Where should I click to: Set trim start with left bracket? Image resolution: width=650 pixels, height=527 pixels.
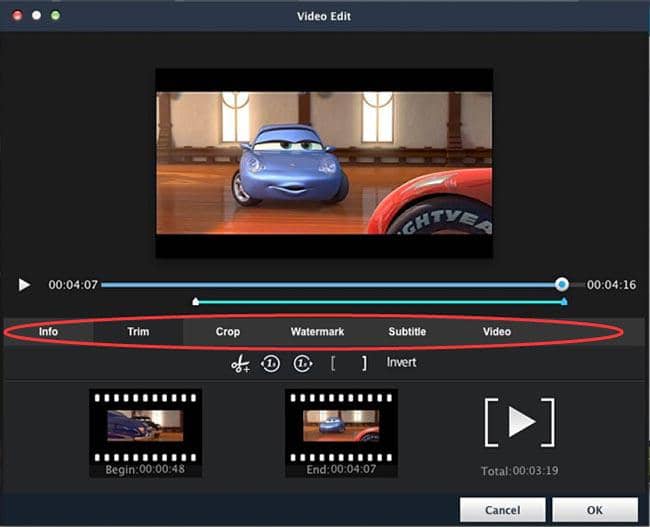pyautogui.click(x=333, y=364)
